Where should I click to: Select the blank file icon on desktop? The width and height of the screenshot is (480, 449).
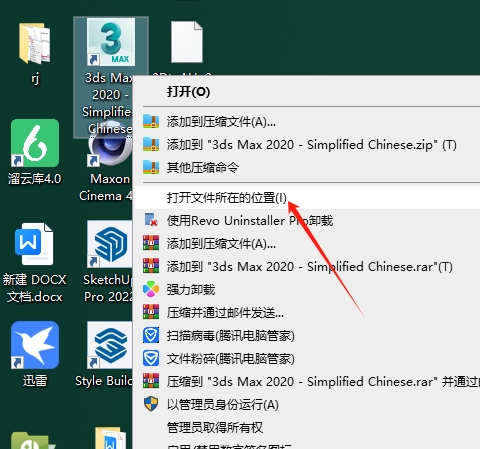click(187, 42)
